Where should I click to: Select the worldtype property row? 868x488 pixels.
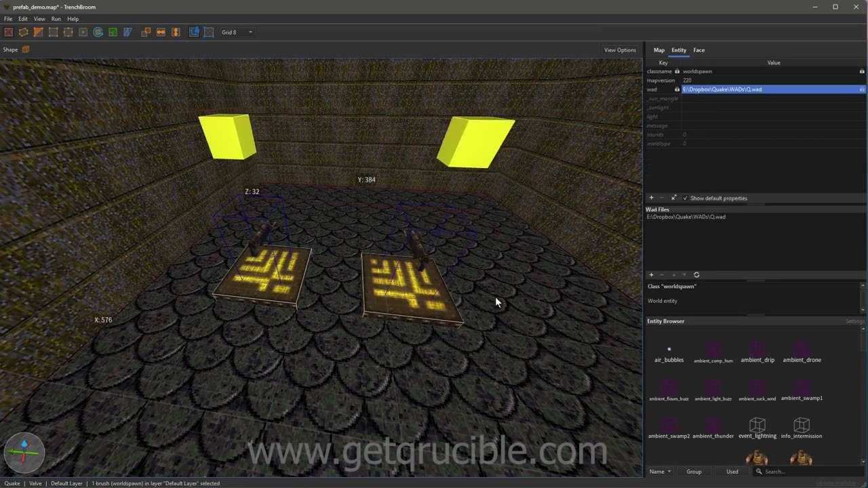755,144
